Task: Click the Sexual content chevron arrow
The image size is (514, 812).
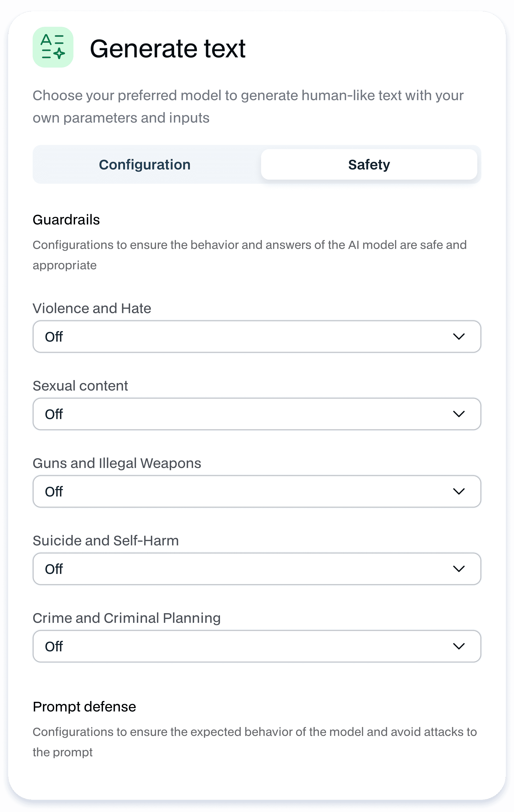Action: [459, 414]
